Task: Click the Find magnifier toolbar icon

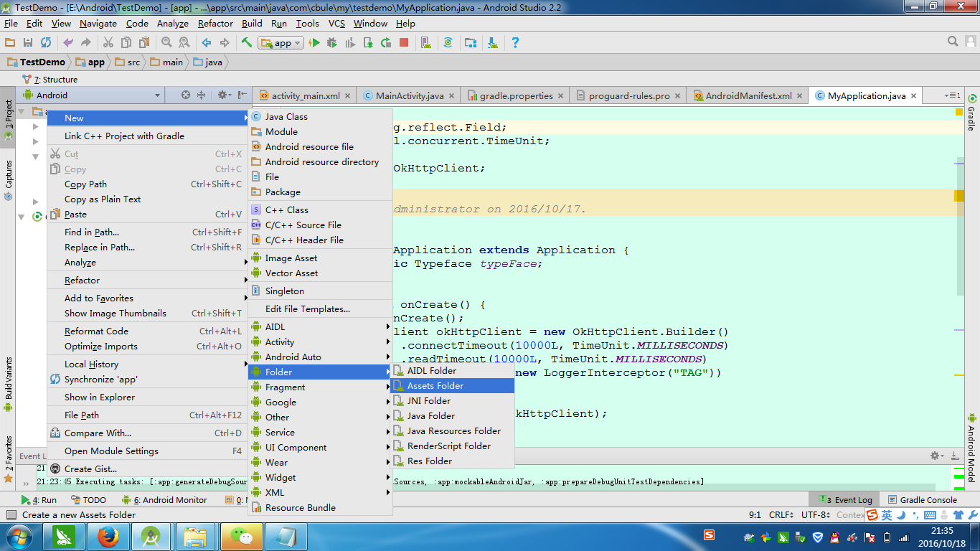Action: pos(166,43)
